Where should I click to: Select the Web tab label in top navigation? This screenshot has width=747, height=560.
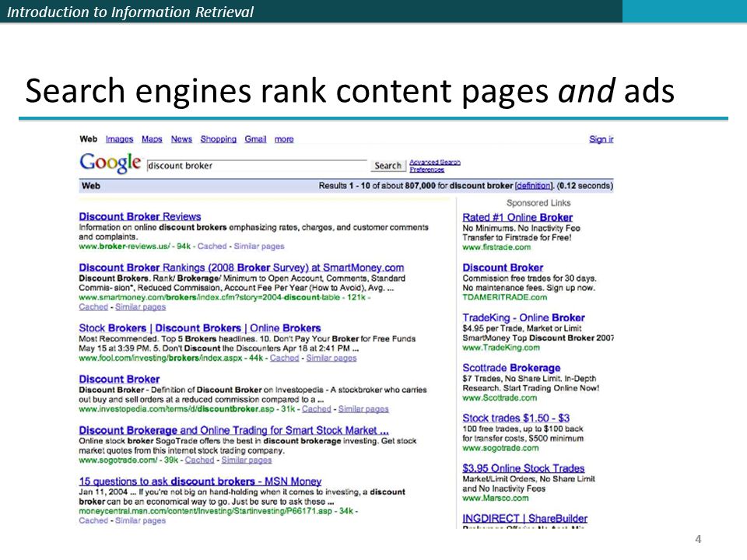(88, 139)
